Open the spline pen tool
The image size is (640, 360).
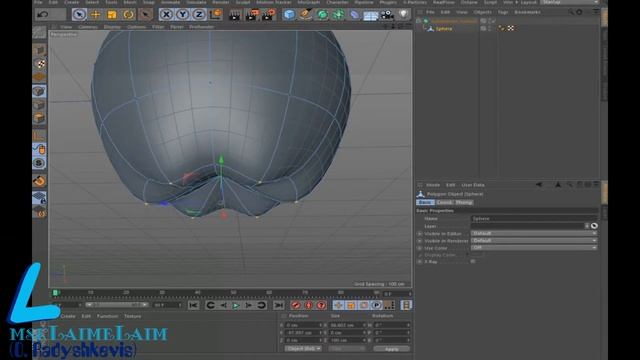(305, 15)
